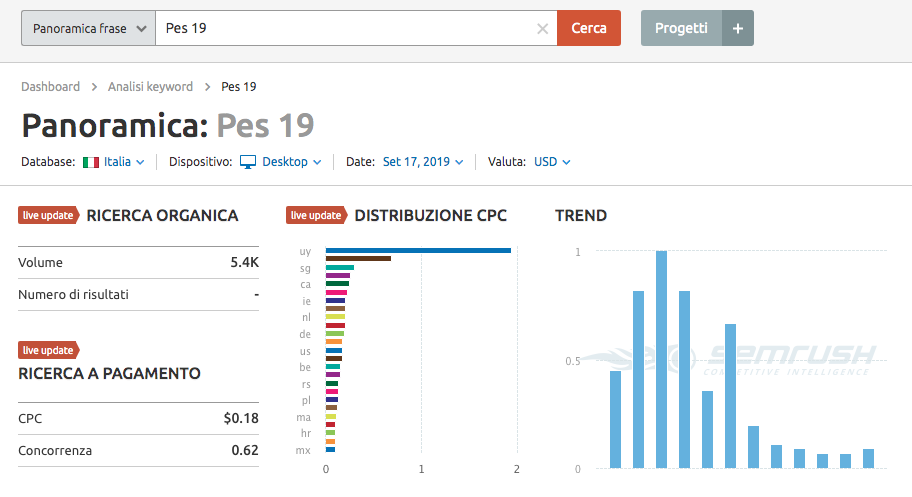The width and height of the screenshot is (912, 497).
Task: Click the Numero di risultati label
Action: point(73,294)
